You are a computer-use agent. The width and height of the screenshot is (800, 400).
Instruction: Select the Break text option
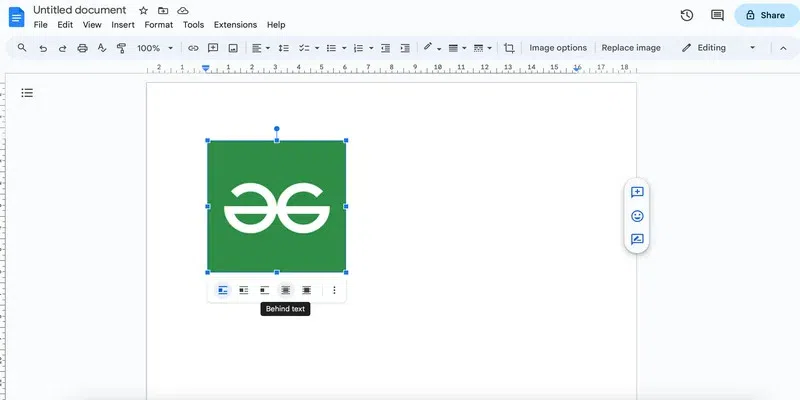coord(264,290)
